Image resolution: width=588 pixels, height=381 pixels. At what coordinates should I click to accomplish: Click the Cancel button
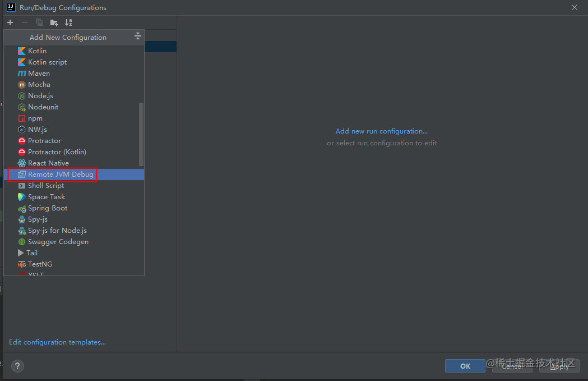point(512,366)
